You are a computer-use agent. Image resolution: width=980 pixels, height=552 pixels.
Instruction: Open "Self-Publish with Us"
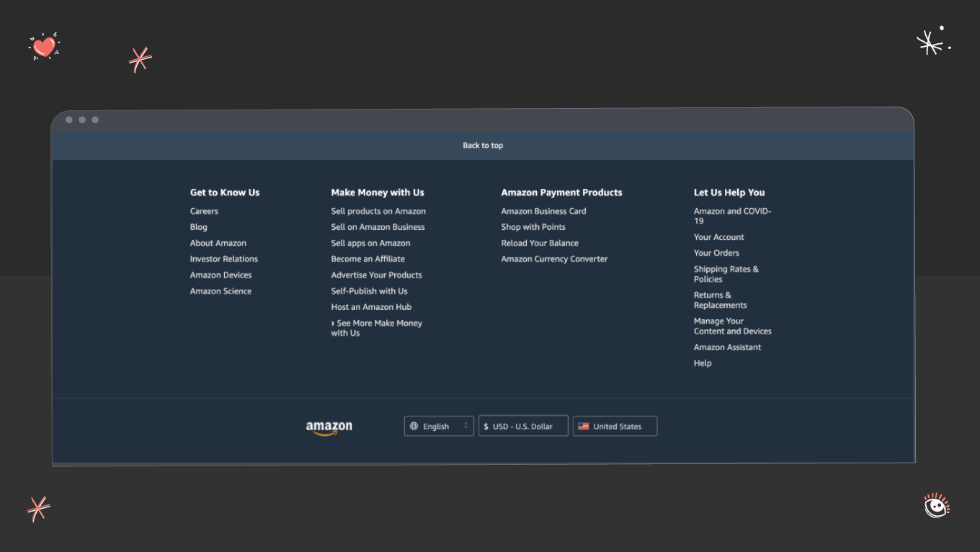pos(369,290)
